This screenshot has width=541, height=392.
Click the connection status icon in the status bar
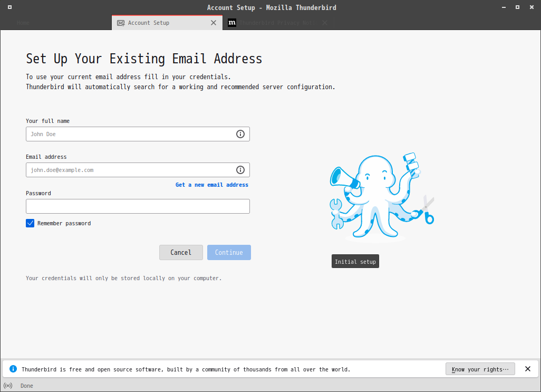point(8,386)
